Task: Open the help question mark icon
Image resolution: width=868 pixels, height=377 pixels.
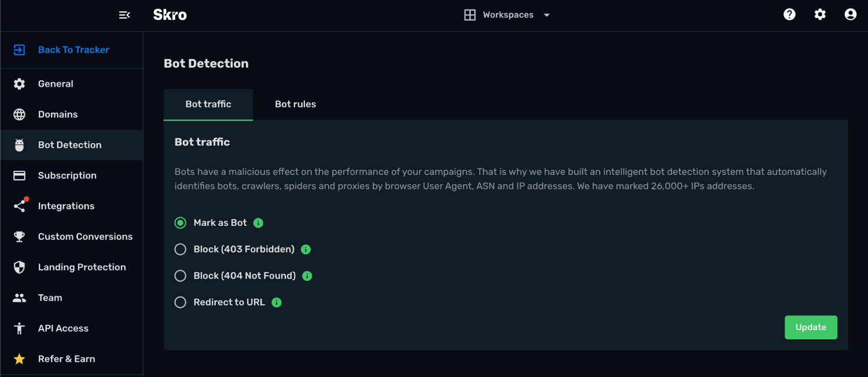Action: [789, 14]
